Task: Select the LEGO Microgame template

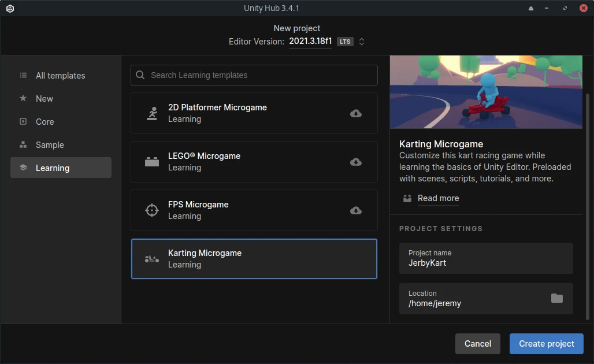Action: click(254, 162)
